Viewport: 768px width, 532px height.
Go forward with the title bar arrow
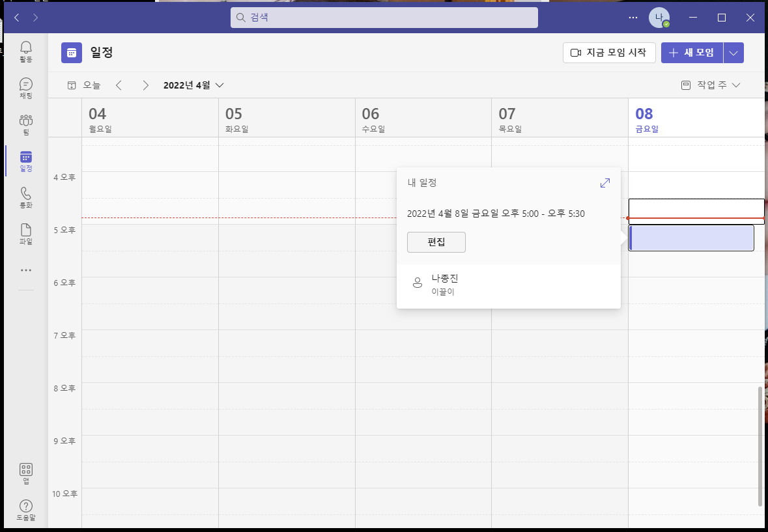(x=35, y=18)
